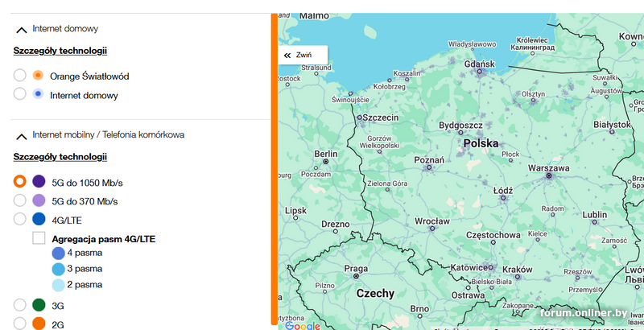Click the Praga label on map

(356, 269)
